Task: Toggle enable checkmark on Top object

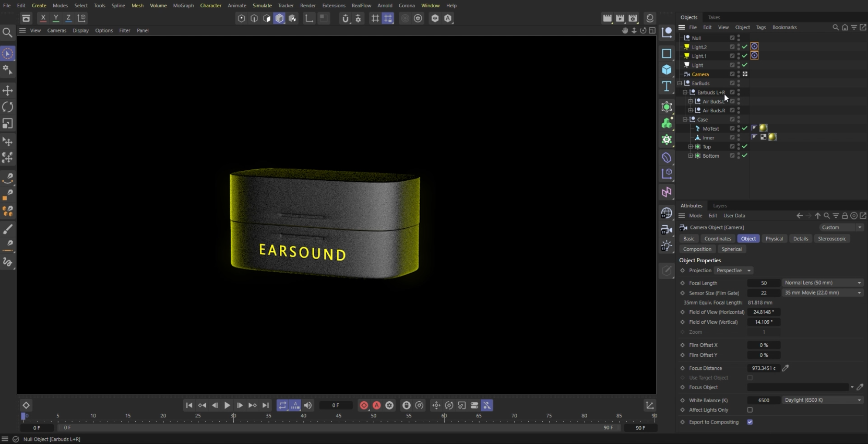Action: coord(745,147)
